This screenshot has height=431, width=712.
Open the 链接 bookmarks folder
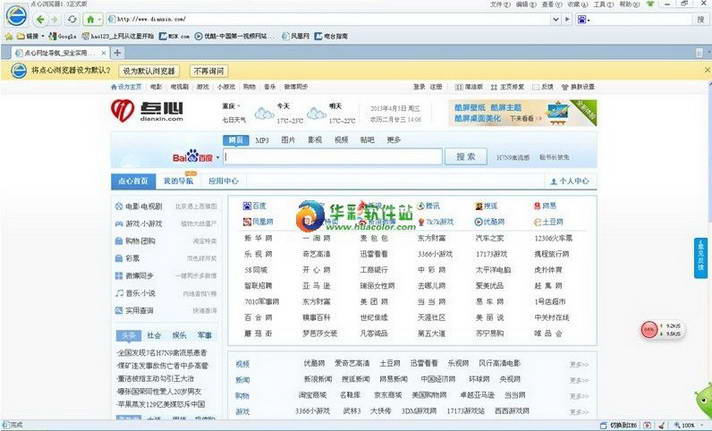point(30,36)
